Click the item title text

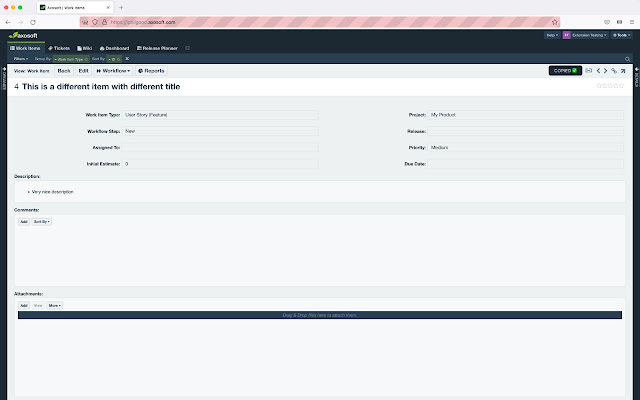(101, 87)
